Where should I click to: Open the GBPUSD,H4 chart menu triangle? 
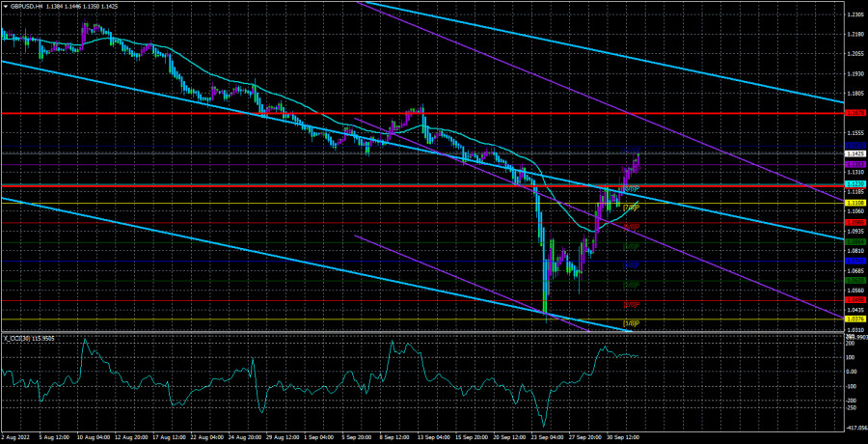click(x=5, y=6)
